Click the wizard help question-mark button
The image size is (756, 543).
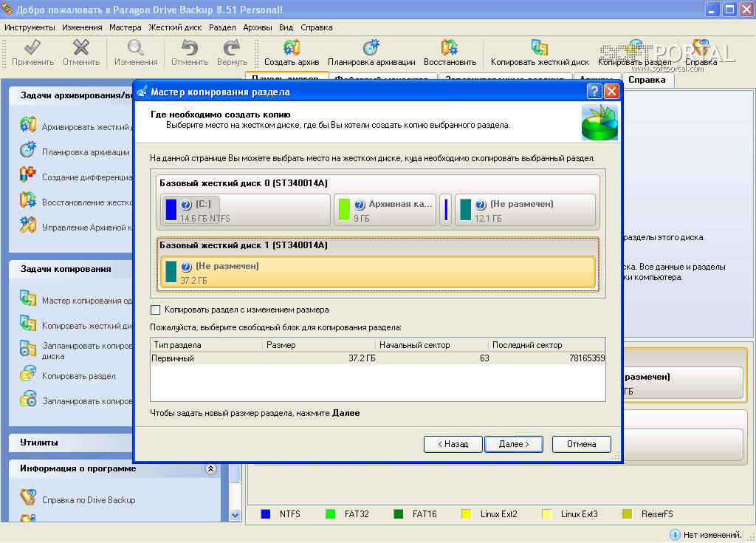click(x=594, y=91)
